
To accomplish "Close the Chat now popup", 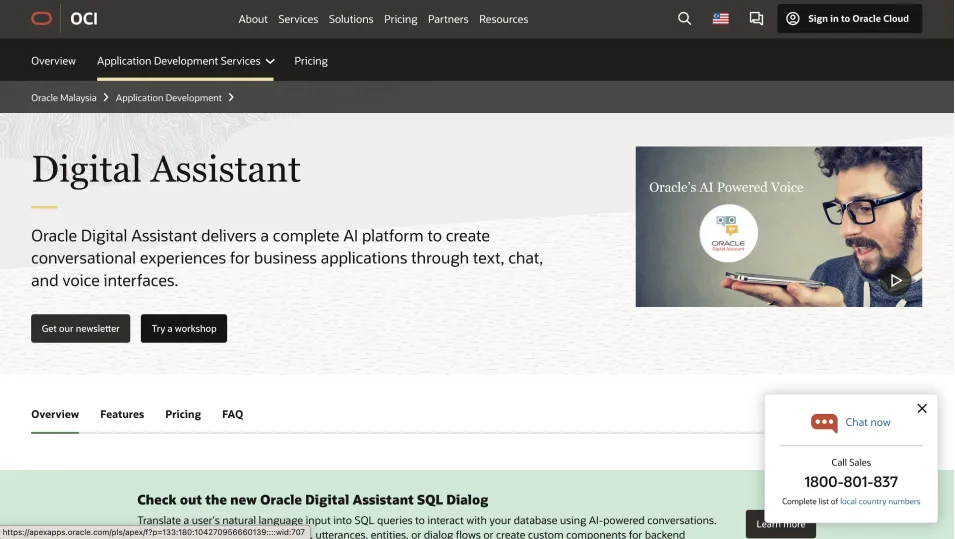I will [x=922, y=409].
